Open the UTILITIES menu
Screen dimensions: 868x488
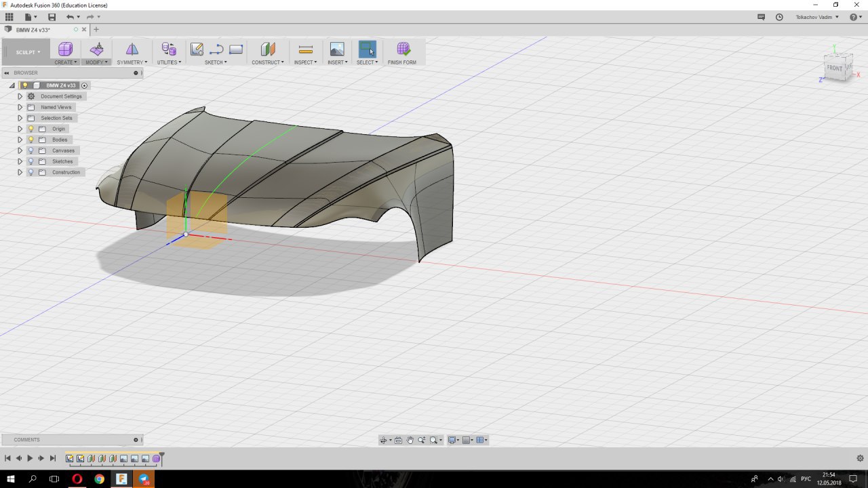(x=169, y=62)
